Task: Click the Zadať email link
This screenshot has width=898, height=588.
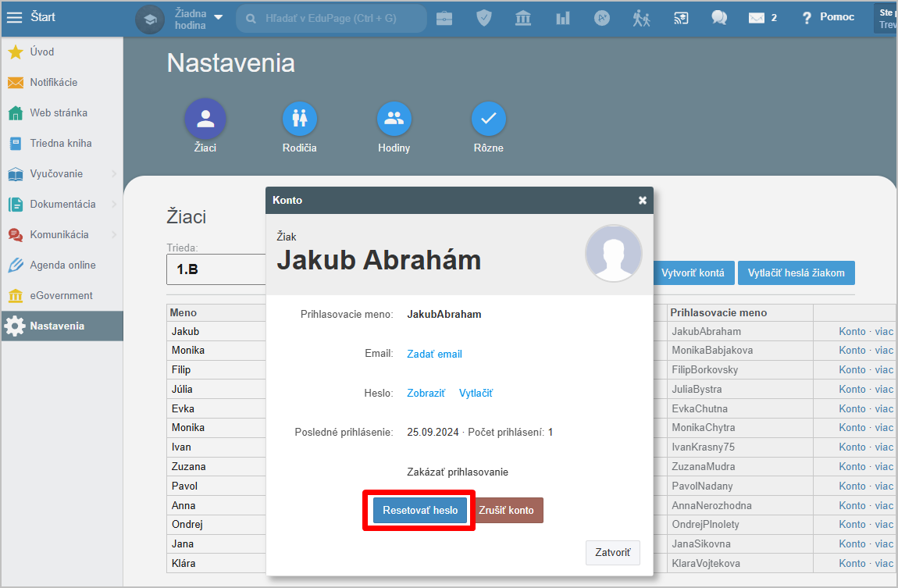Action: point(434,354)
